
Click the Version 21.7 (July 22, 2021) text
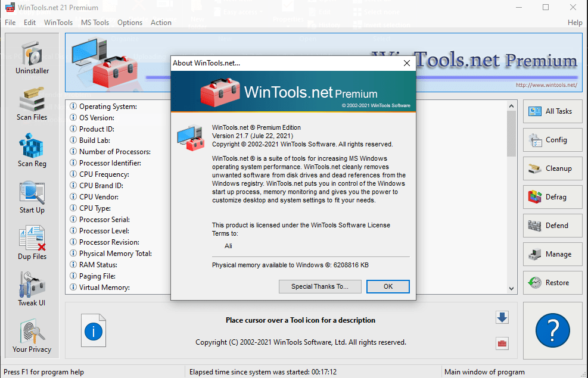pos(253,136)
